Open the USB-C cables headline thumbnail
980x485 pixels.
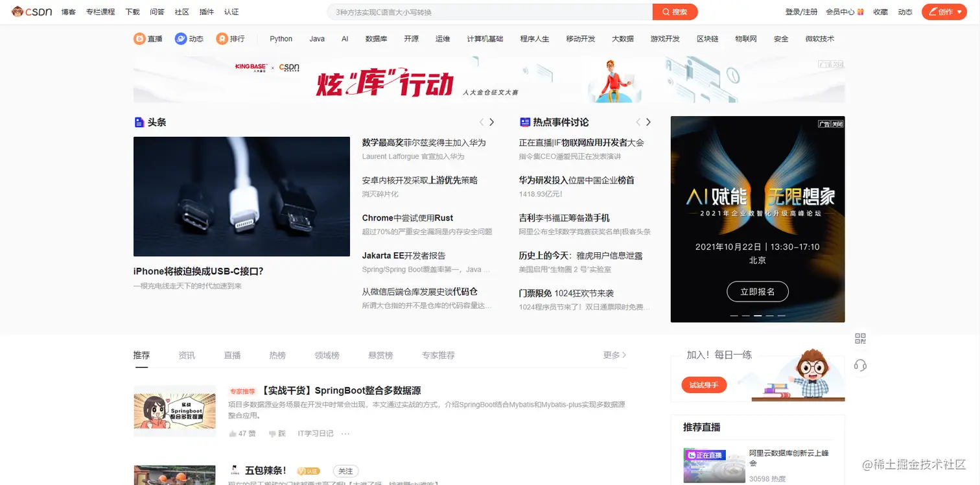pyautogui.click(x=242, y=196)
